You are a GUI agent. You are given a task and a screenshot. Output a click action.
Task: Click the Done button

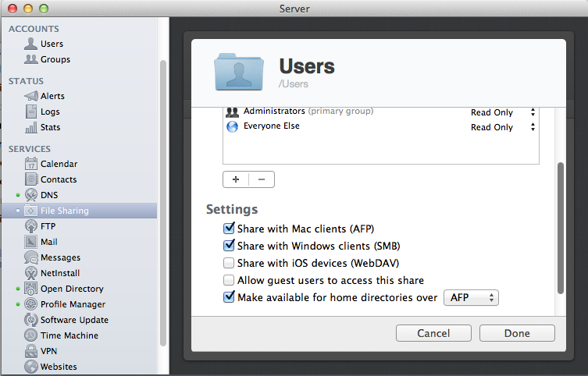tap(517, 333)
